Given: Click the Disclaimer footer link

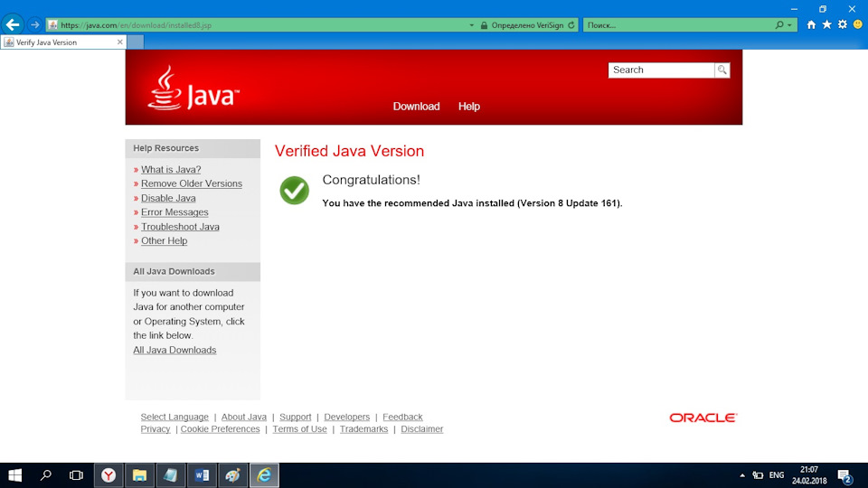Looking at the screenshot, I should click(422, 429).
